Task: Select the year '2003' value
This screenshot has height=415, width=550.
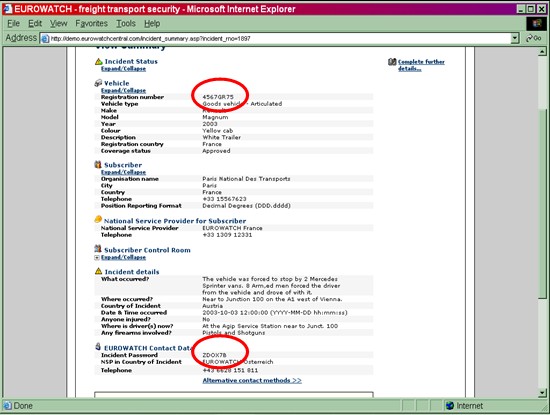Action: click(x=210, y=124)
